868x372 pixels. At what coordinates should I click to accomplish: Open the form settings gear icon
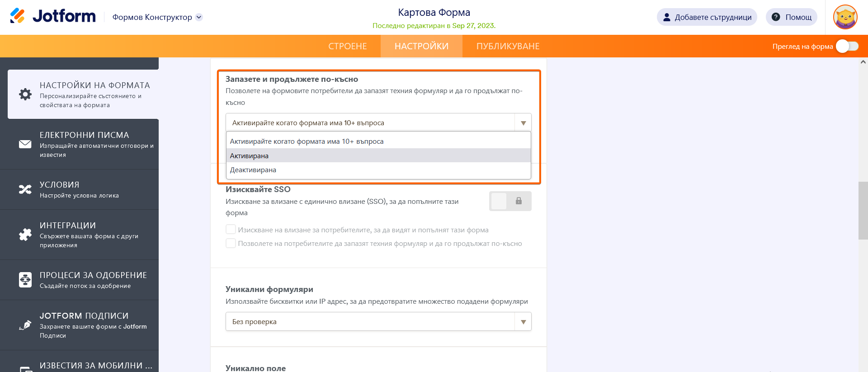coord(25,94)
